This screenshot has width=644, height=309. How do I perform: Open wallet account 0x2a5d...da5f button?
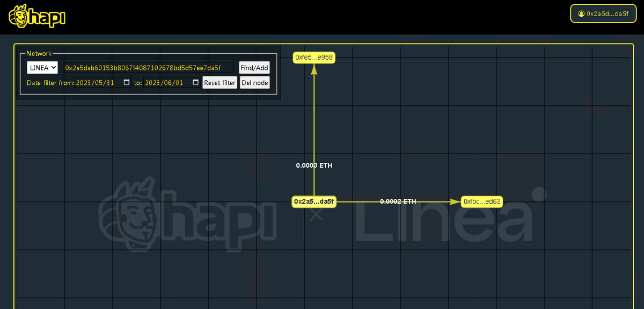click(x=603, y=13)
